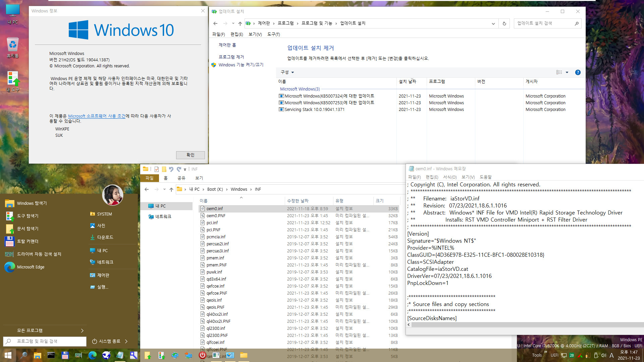This screenshot has width=644, height=362.
Task: Open the magnifier search icon on taskbar
Action: click(24, 355)
